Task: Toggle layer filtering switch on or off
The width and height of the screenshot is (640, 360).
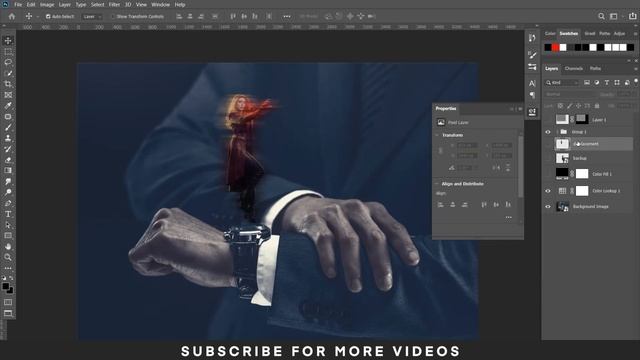Action: (x=636, y=82)
